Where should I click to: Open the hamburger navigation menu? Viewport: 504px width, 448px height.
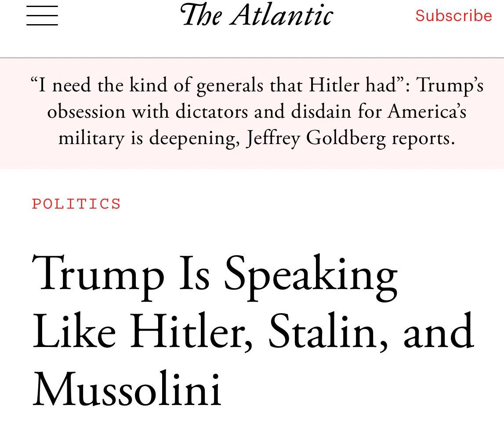(42, 16)
